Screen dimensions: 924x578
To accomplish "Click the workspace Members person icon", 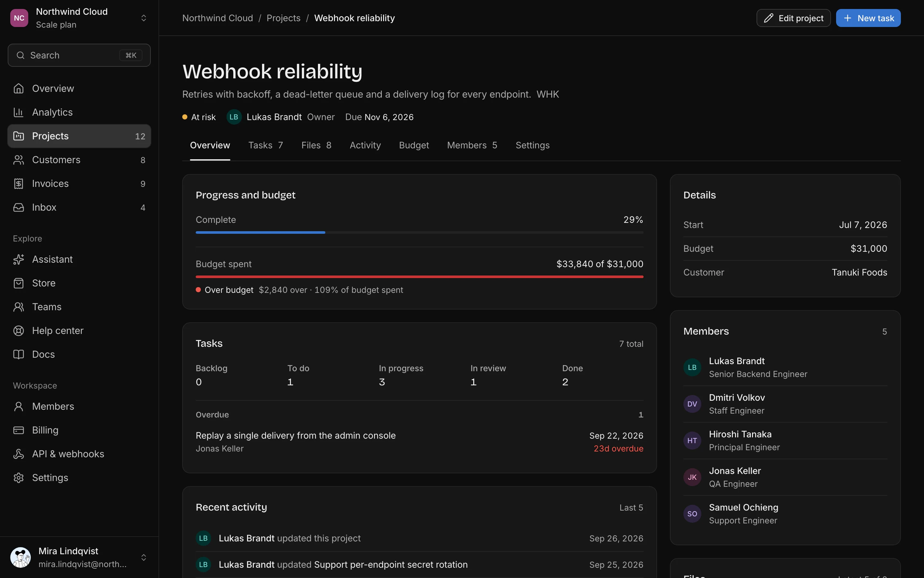I will [x=18, y=406].
